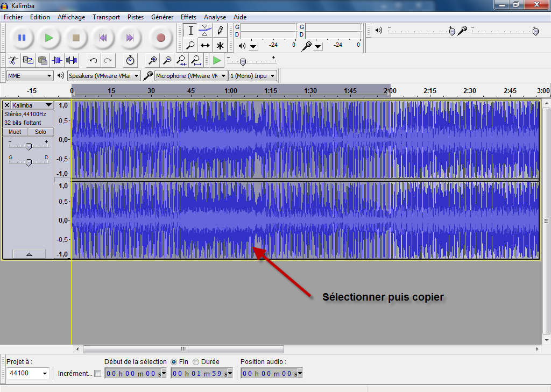Image resolution: width=551 pixels, height=392 pixels.
Task: Toggle the Incrément checkbox
Action: (97, 373)
